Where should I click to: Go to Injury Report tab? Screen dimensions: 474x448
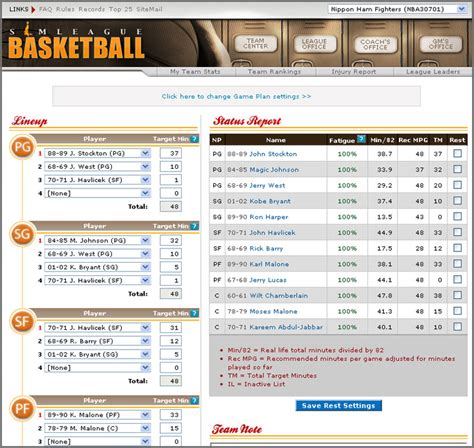point(354,72)
